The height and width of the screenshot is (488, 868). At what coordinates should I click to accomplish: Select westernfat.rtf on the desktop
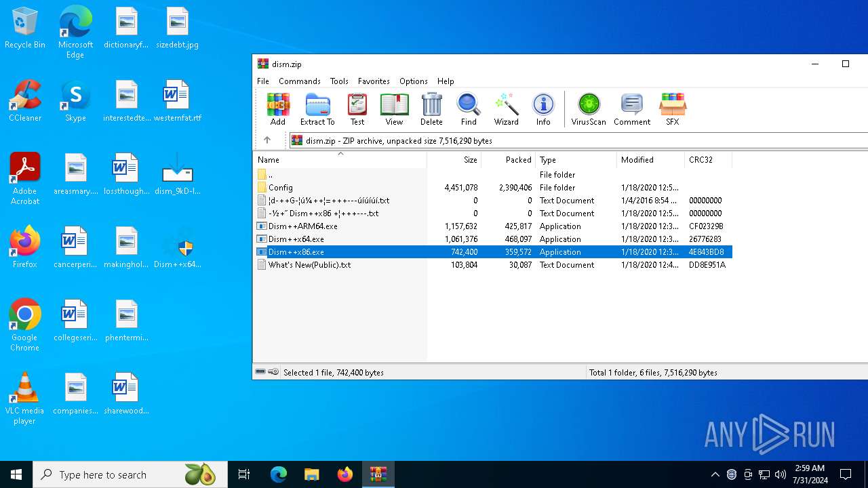(x=177, y=101)
